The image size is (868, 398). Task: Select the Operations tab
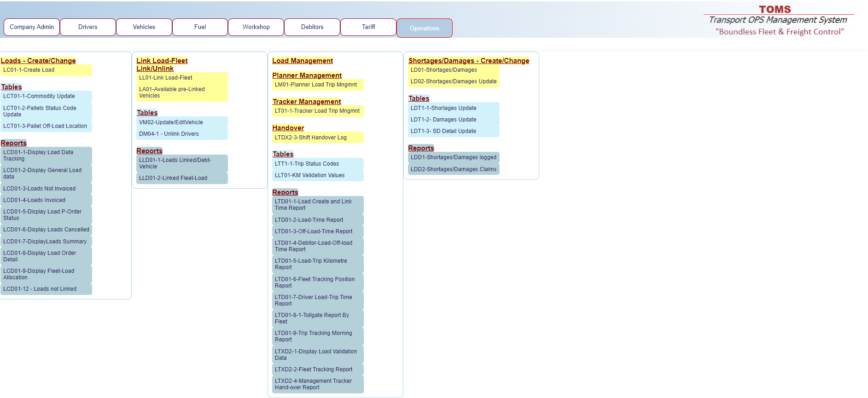(425, 28)
